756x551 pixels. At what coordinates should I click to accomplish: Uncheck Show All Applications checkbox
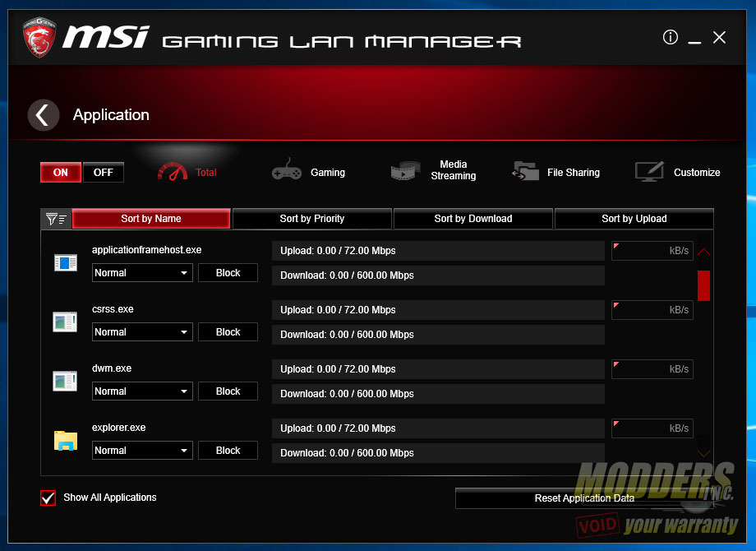pos(48,498)
